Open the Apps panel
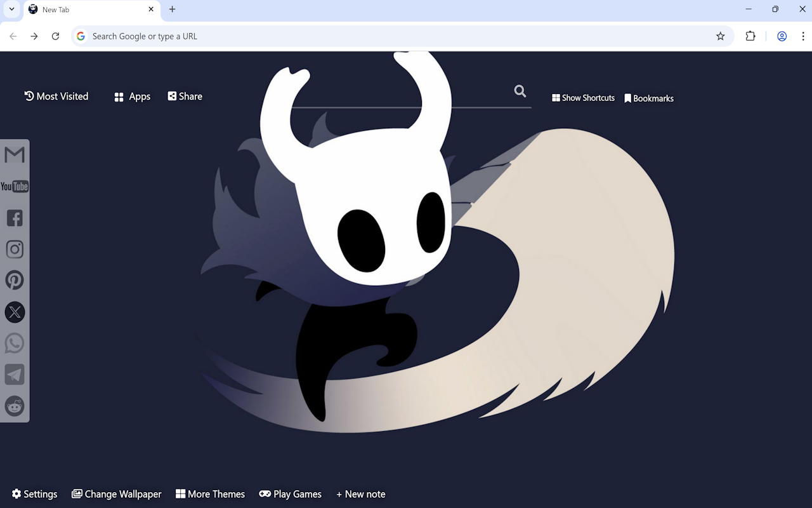 [131, 96]
